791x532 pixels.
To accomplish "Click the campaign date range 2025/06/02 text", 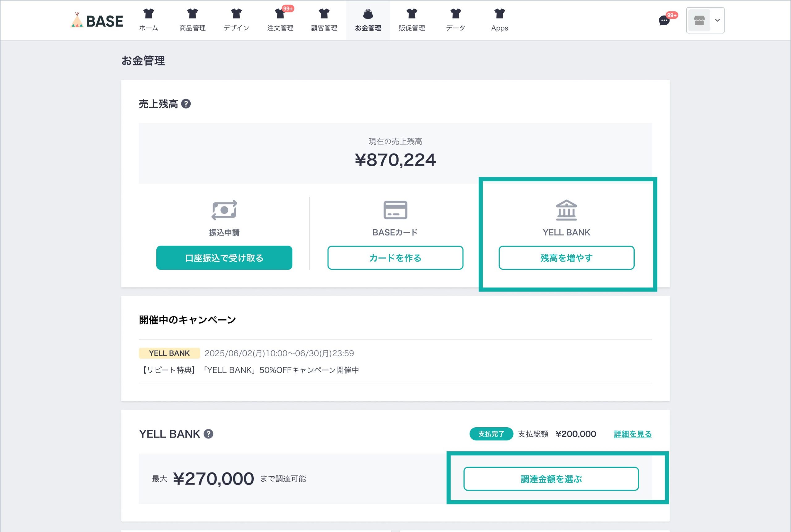I will [279, 353].
